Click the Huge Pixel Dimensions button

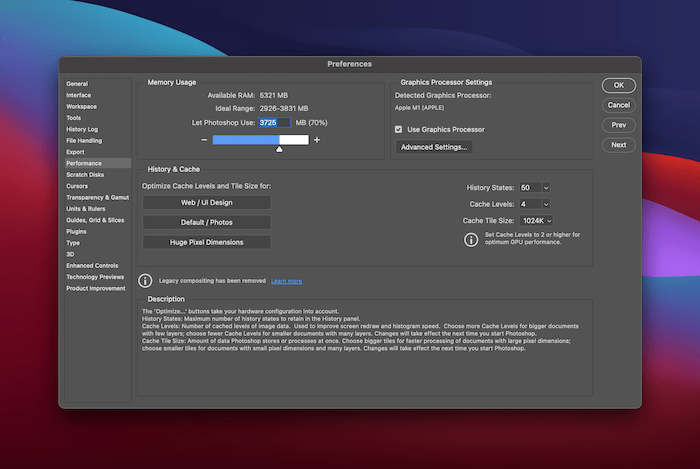(x=206, y=242)
